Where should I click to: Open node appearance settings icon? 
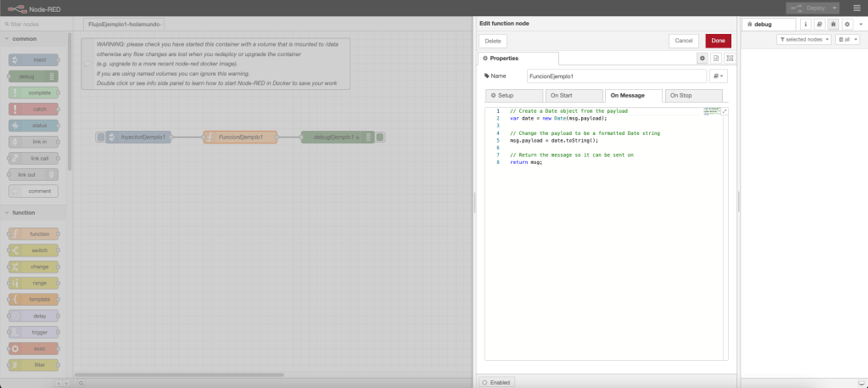730,58
